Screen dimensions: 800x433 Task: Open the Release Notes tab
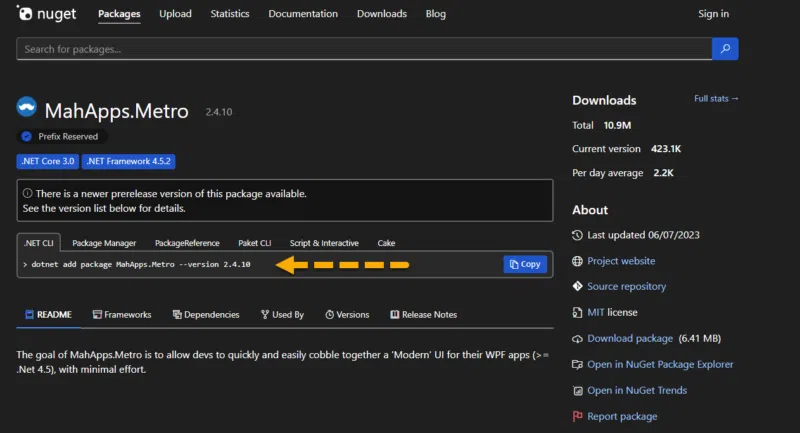[x=423, y=314]
